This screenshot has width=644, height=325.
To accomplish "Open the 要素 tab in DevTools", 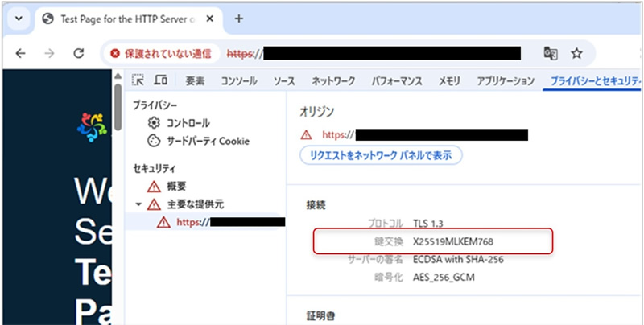I will 195,80.
